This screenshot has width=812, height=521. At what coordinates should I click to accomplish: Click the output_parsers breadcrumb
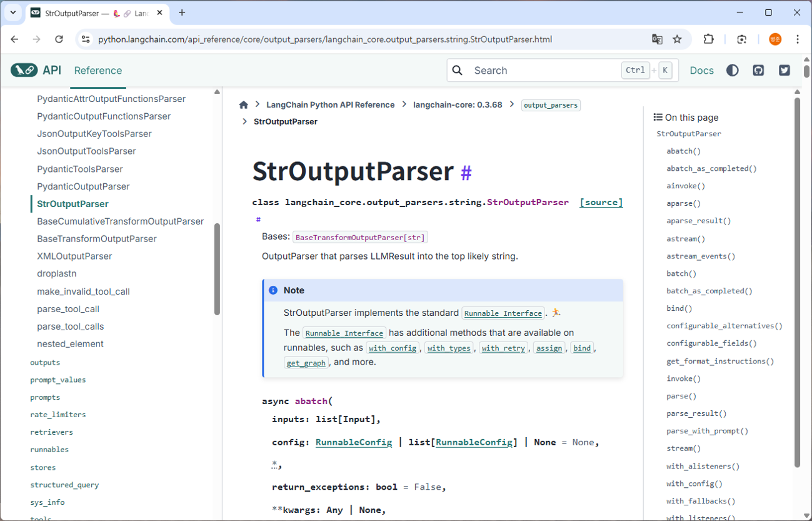tap(551, 105)
